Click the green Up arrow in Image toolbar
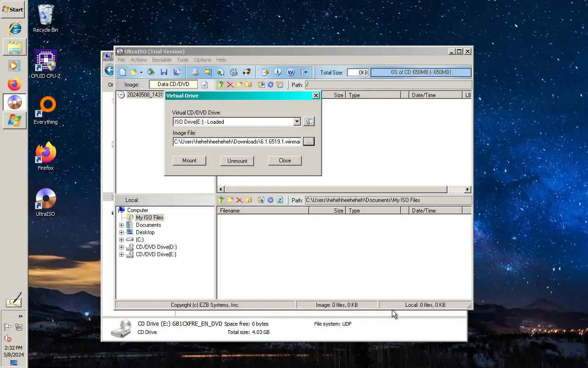The image size is (588, 368). pos(221,85)
